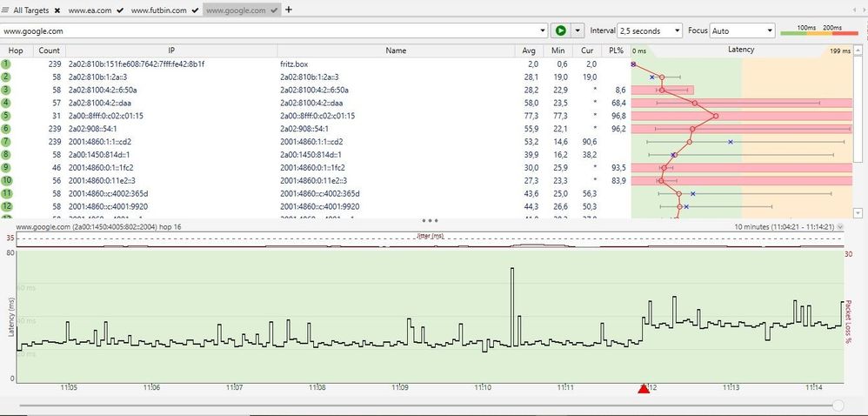This screenshot has width=868, height=416.
Task: Click in the www.google.com target address field
Action: (270, 31)
